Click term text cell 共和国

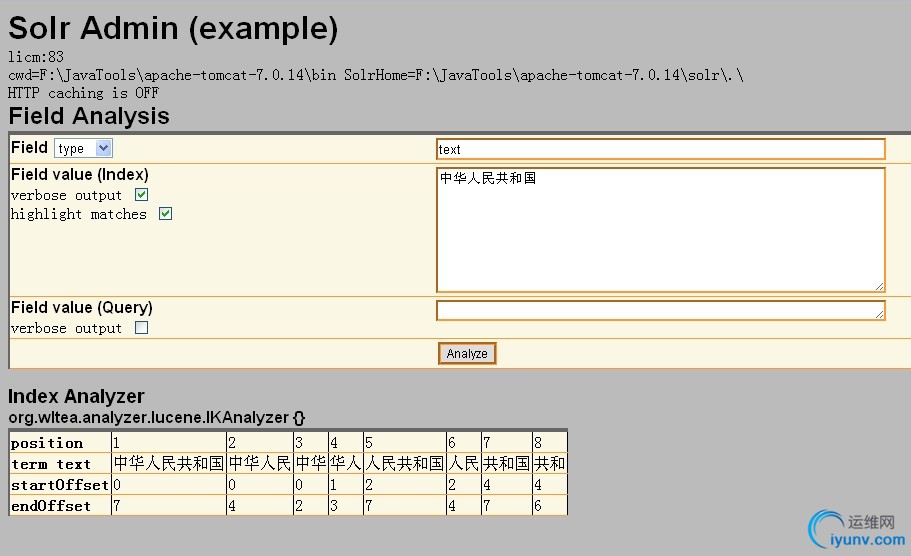pos(507,463)
